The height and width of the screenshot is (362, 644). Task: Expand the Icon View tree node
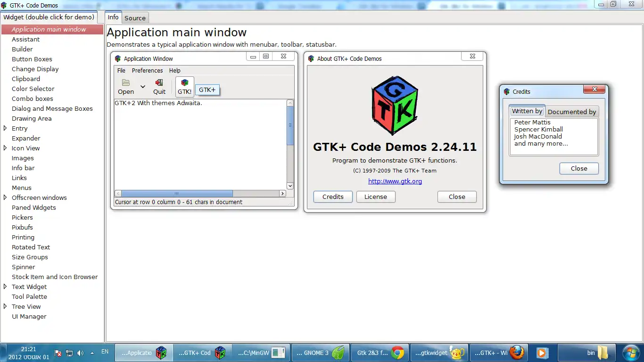[5, 148]
